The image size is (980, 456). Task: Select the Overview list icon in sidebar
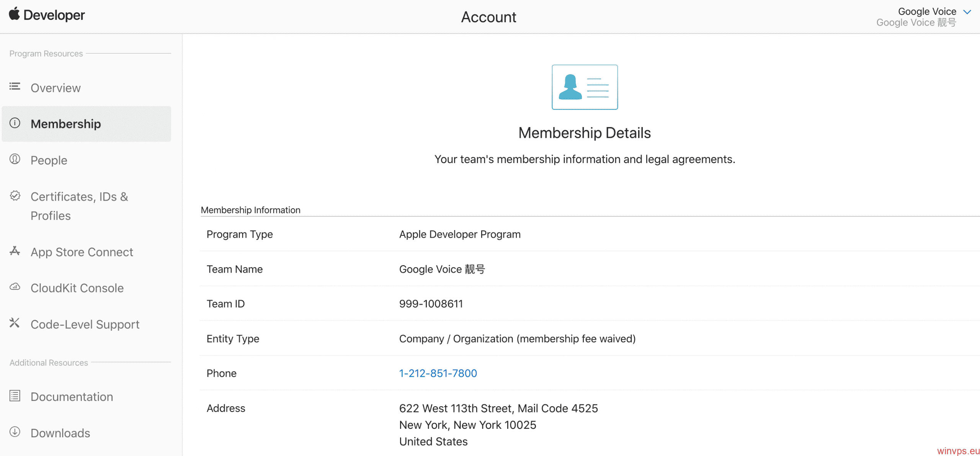tap(15, 87)
